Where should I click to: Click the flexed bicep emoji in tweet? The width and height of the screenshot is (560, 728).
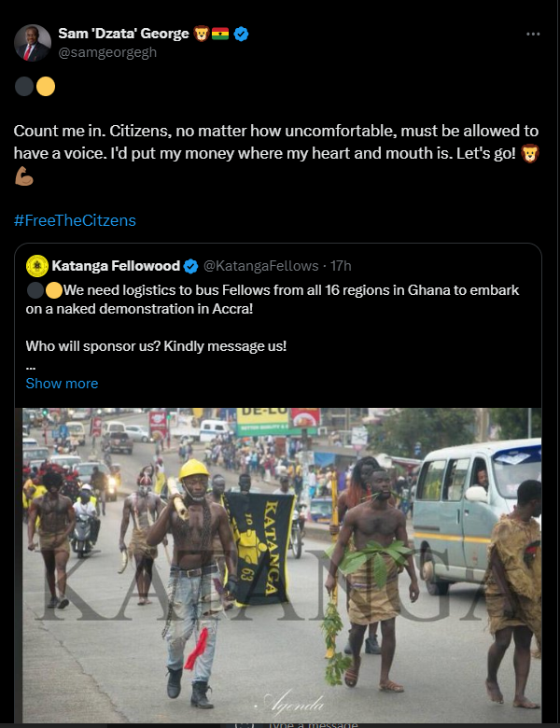point(22,176)
